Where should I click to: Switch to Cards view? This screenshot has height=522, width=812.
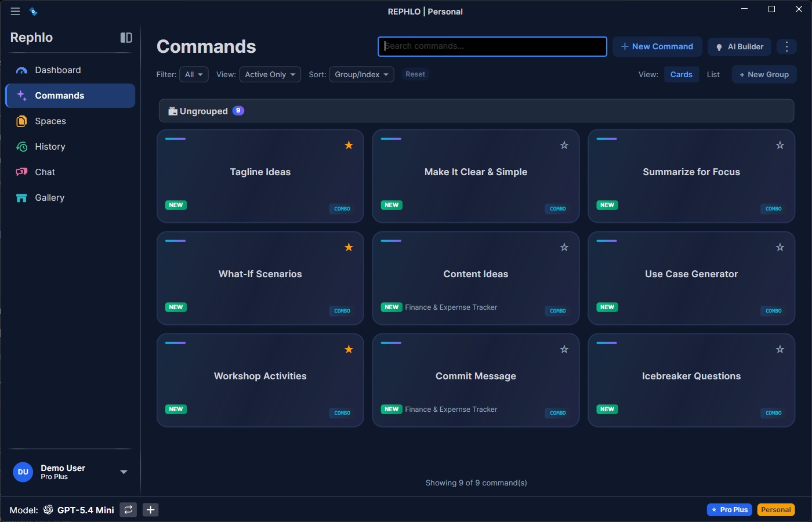click(681, 74)
